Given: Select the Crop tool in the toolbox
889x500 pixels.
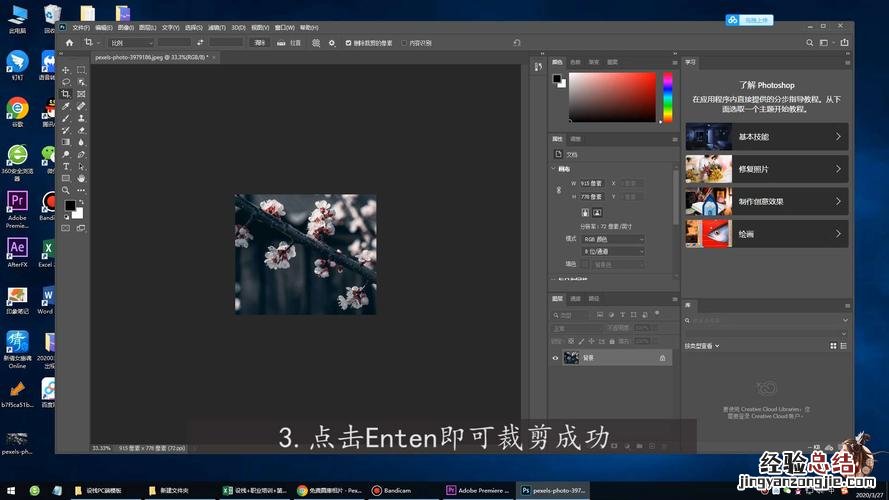Looking at the screenshot, I should click(x=66, y=94).
